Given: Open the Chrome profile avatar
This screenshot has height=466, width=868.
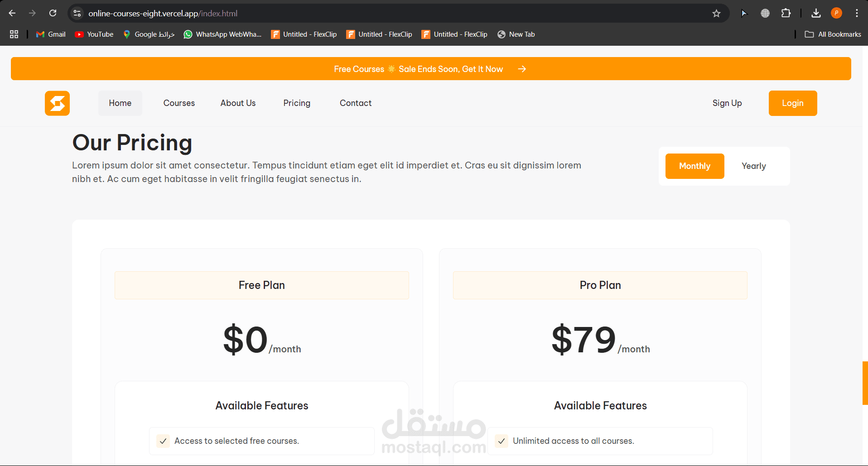Looking at the screenshot, I should pos(836,13).
